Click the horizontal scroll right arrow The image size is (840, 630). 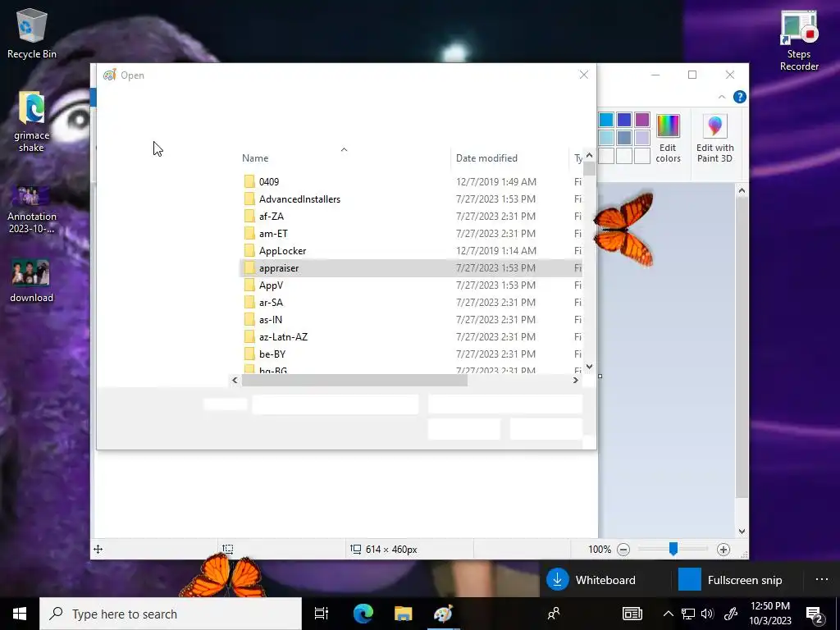click(x=575, y=380)
